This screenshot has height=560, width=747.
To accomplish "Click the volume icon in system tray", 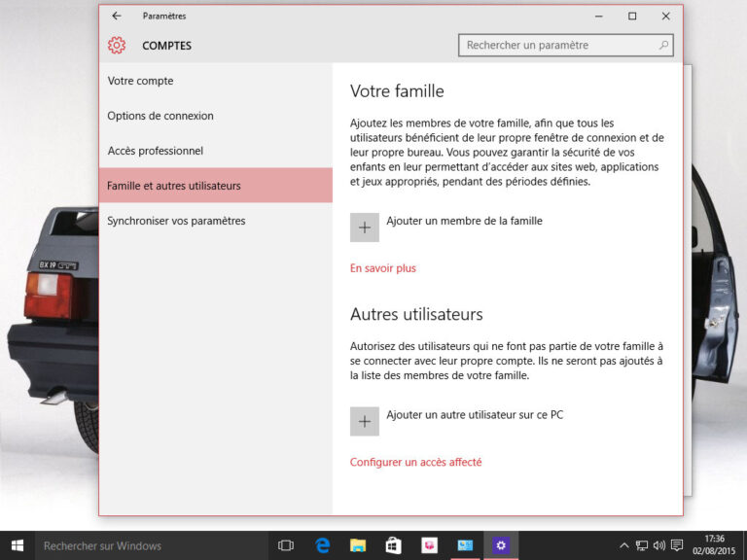I will [659, 545].
